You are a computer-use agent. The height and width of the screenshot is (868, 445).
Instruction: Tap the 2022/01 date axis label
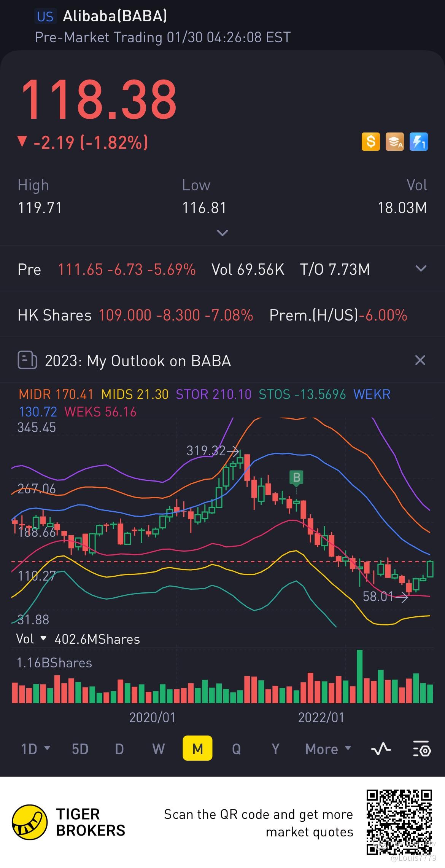(x=321, y=718)
